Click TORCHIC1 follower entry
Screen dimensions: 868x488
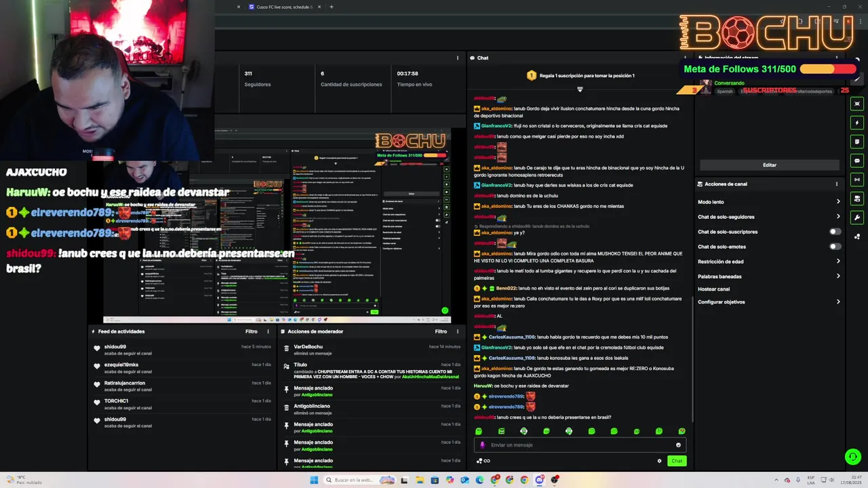pos(183,404)
